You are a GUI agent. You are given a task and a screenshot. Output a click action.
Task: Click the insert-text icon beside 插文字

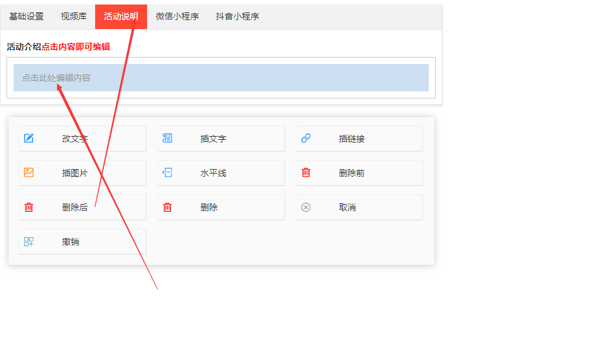coord(167,138)
